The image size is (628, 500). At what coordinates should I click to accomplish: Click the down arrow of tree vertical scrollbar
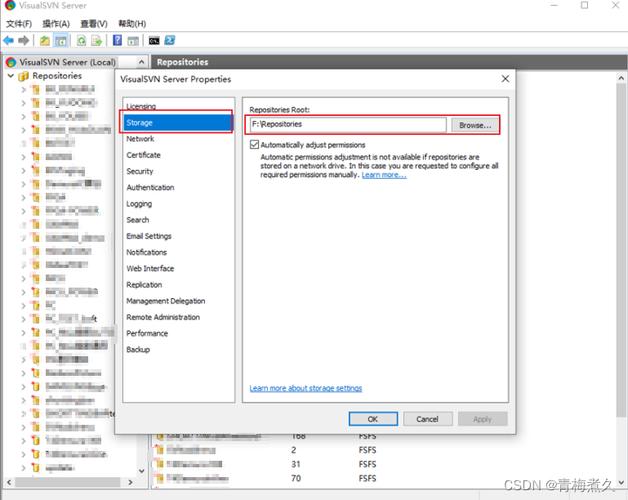(x=141, y=471)
